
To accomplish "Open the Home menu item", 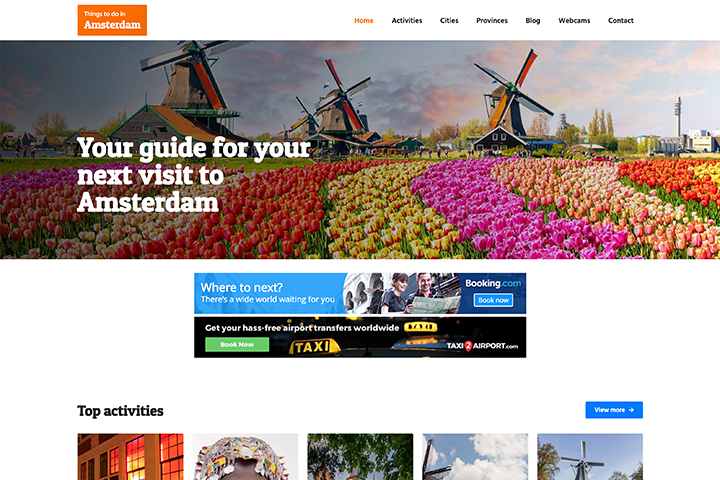I will tap(364, 21).
